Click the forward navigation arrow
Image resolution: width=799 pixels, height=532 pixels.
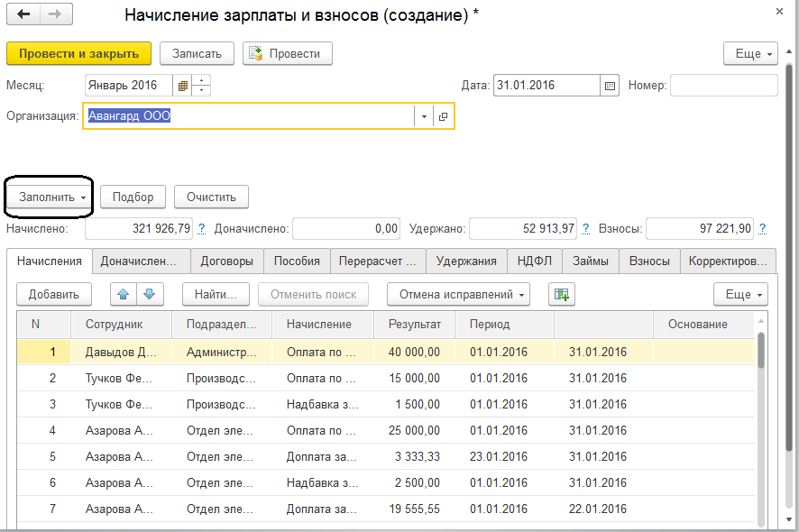(x=54, y=15)
